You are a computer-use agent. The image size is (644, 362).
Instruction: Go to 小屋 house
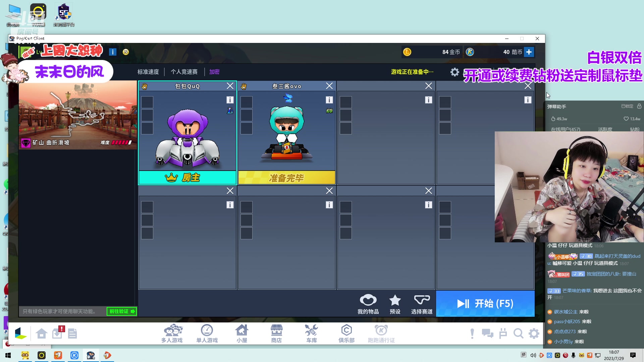click(x=242, y=334)
